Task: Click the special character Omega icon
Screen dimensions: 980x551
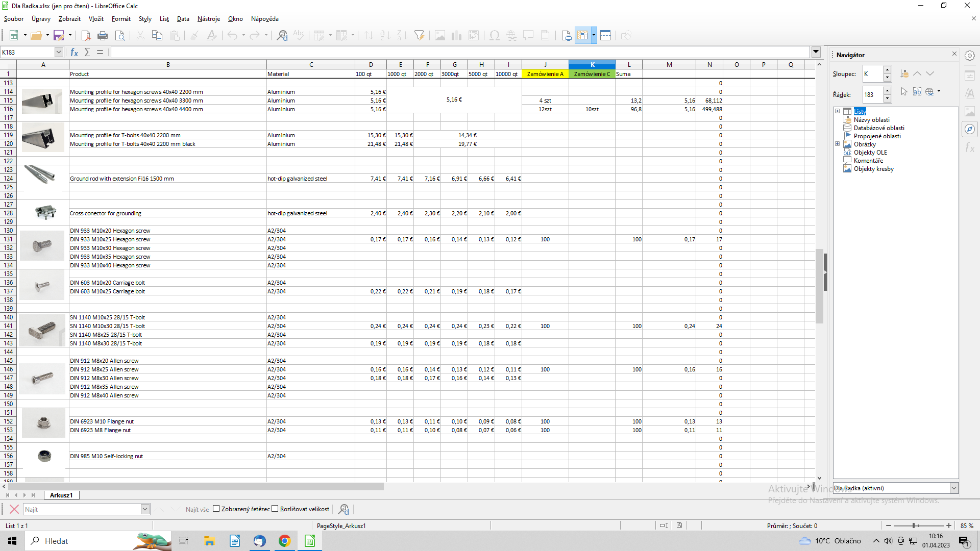Action: click(494, 36)
